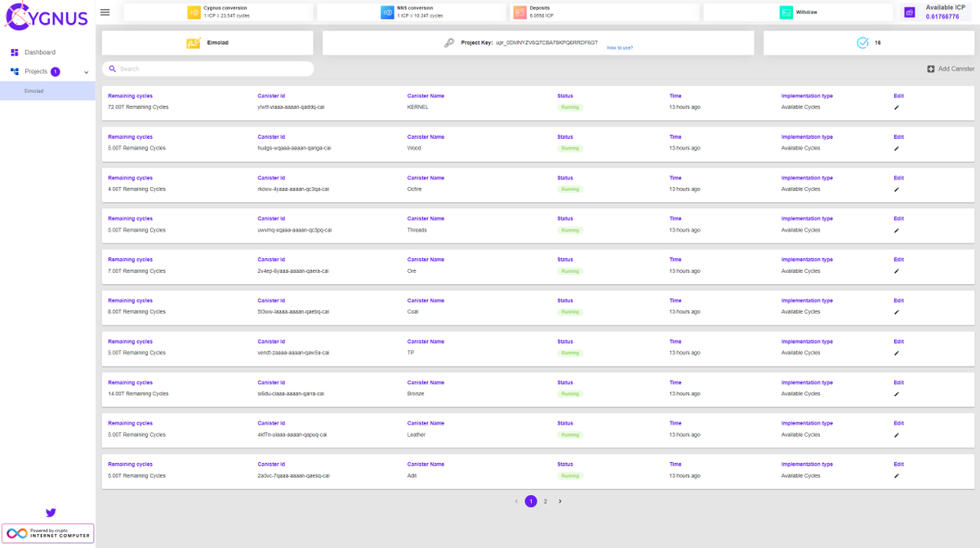Click canister id vendt-zaaaa-aaaan-qaw5a-cai
This screenshot has width=980, height=548.
click(x=293, y=353)
